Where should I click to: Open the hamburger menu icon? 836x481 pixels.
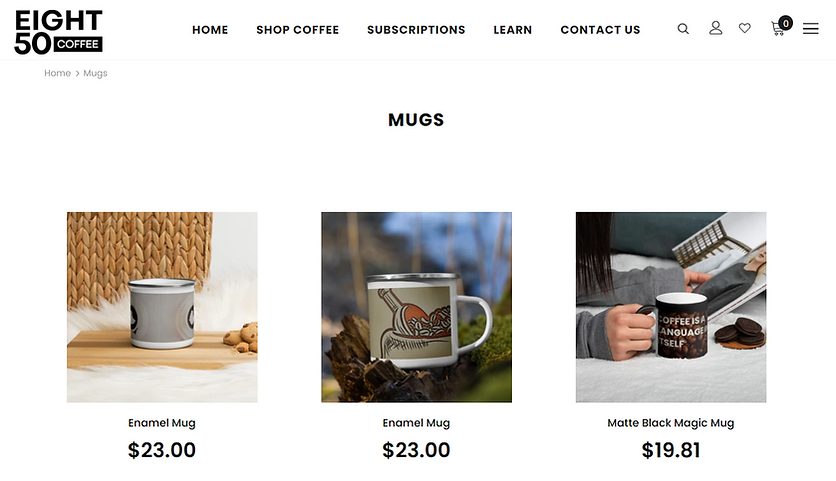click(810, 29)
